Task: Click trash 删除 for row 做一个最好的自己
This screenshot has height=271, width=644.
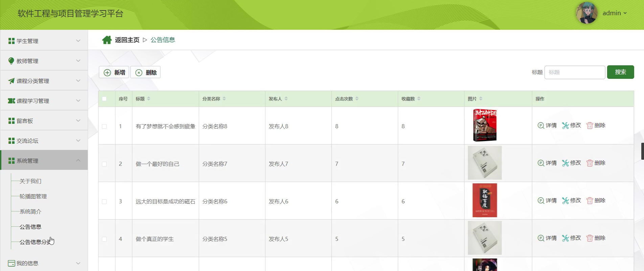Action: click(596, 163)
